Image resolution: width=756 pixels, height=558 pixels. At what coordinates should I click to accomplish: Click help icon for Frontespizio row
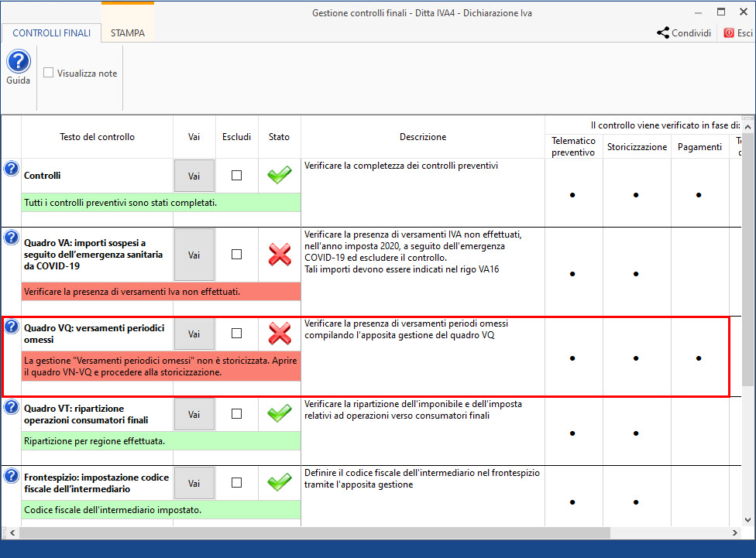pyautogui.click(x=11, y=475)
